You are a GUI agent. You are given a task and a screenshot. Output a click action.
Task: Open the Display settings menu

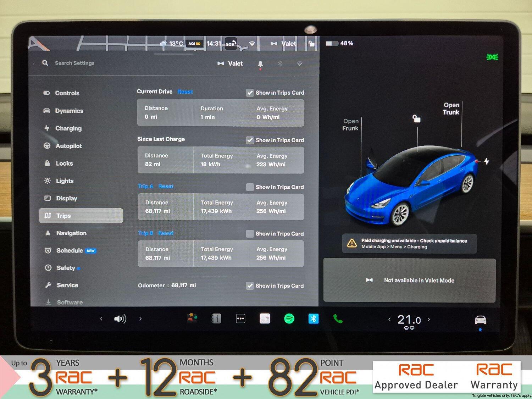click(60, 198)
